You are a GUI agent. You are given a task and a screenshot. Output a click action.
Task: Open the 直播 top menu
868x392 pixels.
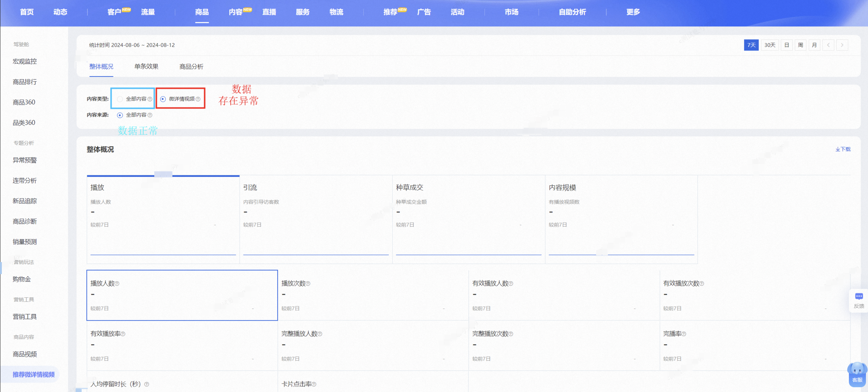click(x=269, y=12)
